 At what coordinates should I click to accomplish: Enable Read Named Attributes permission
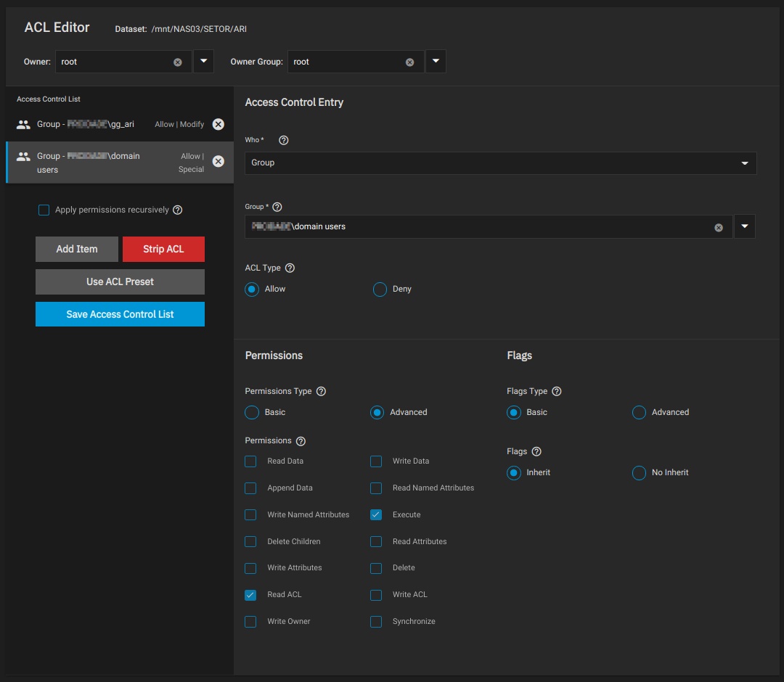(376, 488)
